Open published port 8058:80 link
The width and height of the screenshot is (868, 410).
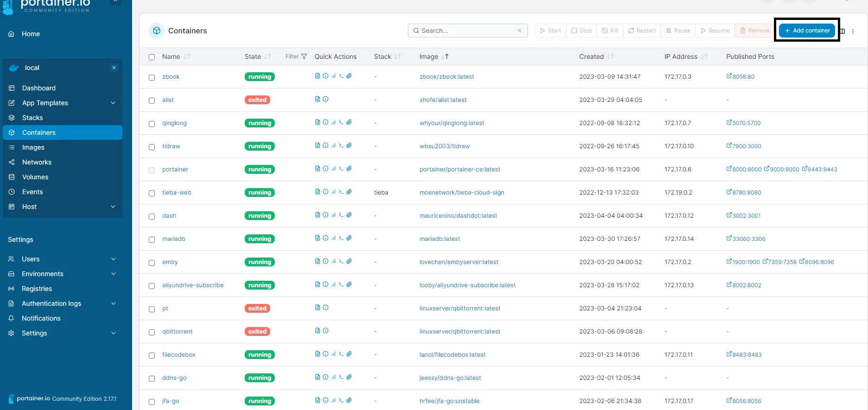tap(741, 76)
